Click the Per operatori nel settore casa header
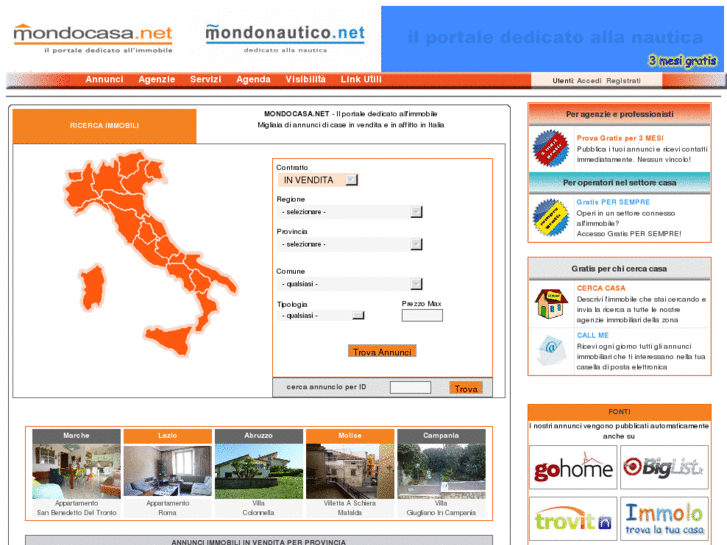This screenshot has width=727, height=545. pos(619,183)
